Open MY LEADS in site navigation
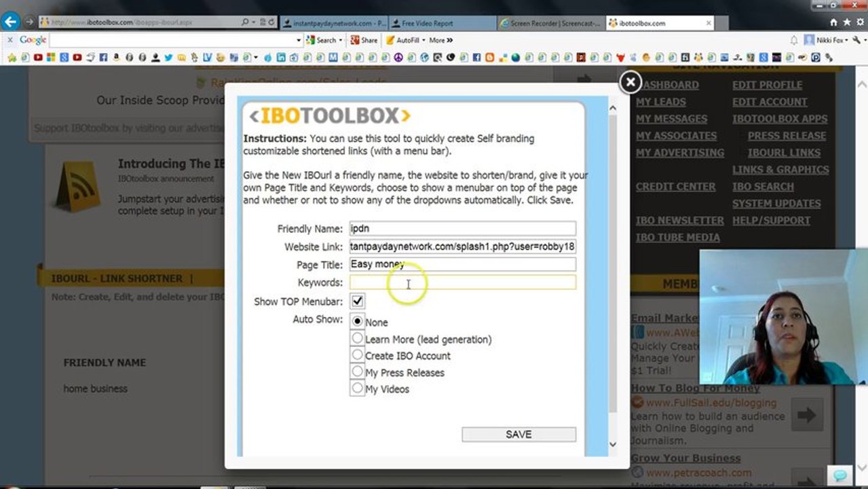 [x=660, y=102]
